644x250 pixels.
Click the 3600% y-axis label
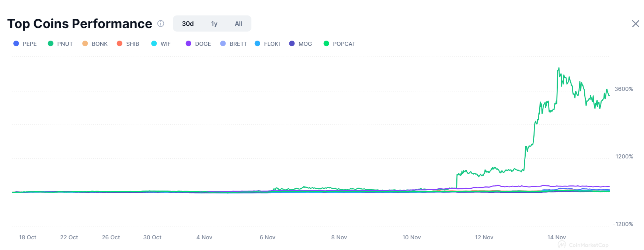(x=624, y=89)
